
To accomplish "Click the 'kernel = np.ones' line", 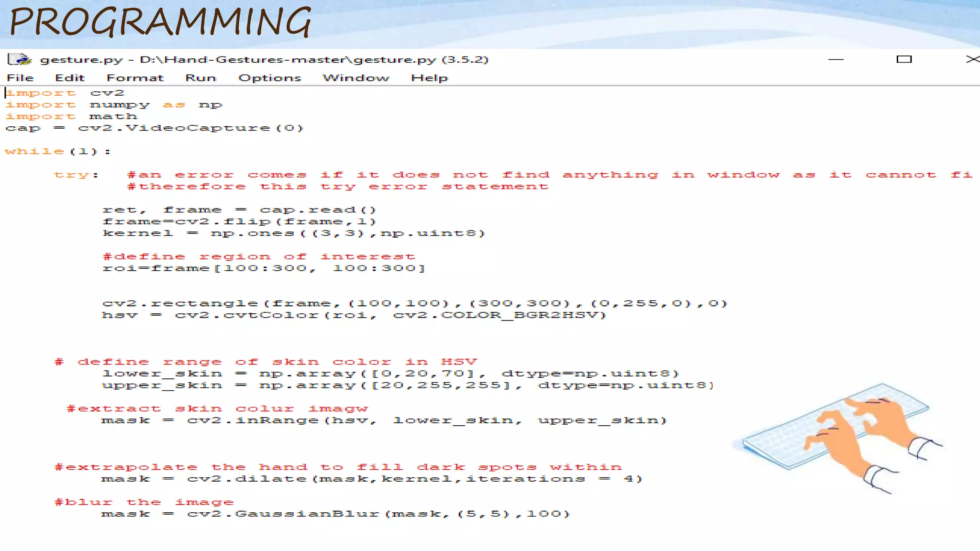I will 294,233.
